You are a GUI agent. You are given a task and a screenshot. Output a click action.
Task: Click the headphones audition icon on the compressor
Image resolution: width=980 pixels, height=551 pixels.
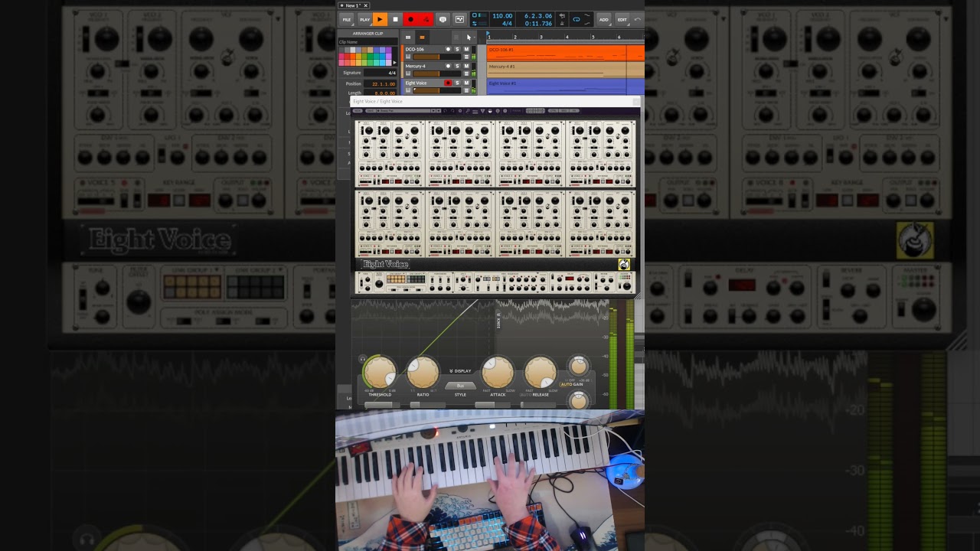(x=363, y=359)
